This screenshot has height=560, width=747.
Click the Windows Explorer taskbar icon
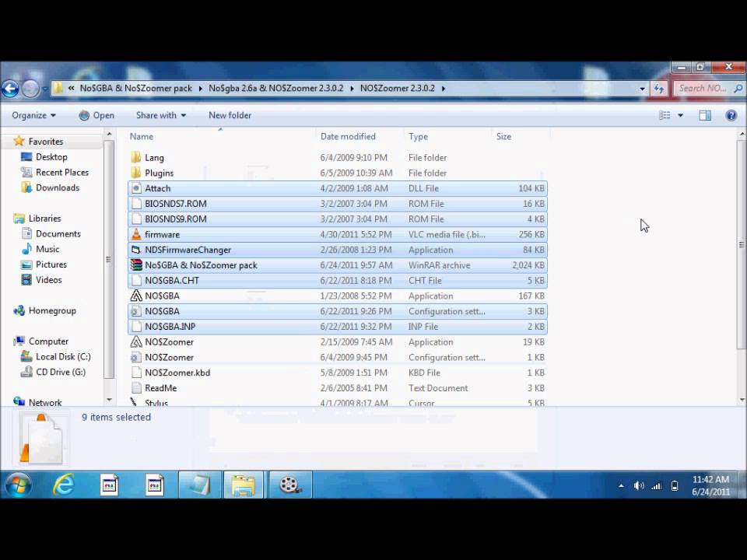[244, 485]
